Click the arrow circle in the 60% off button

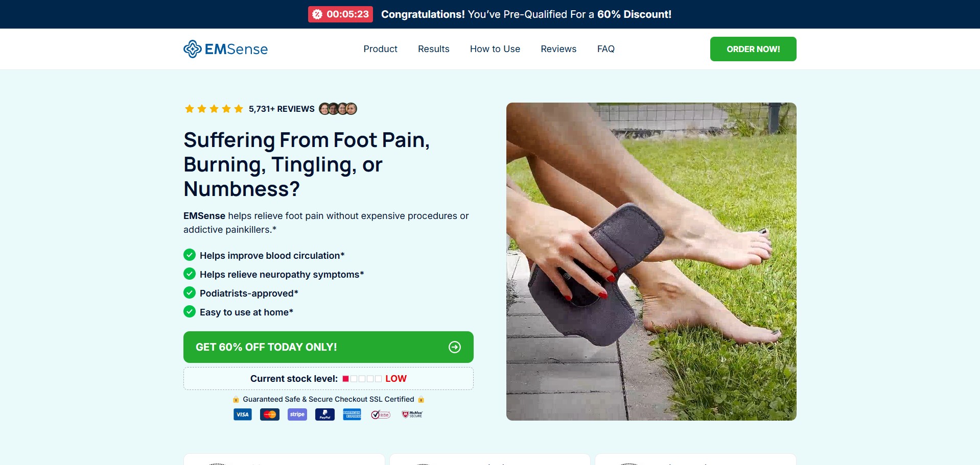455,347
